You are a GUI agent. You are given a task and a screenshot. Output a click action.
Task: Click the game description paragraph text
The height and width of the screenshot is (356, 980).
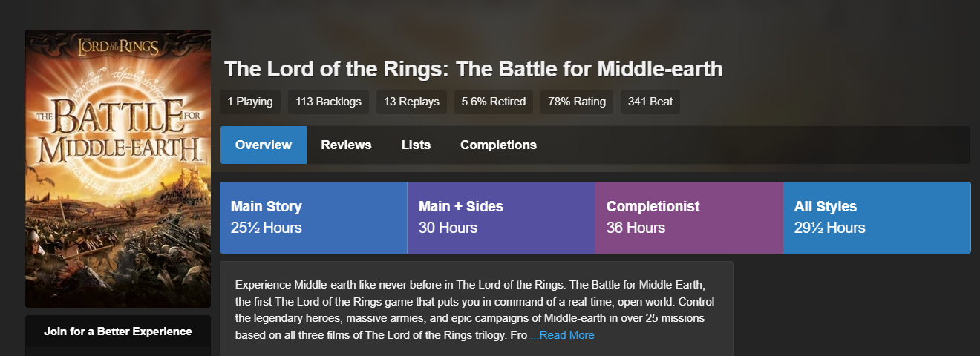(475, 301)
